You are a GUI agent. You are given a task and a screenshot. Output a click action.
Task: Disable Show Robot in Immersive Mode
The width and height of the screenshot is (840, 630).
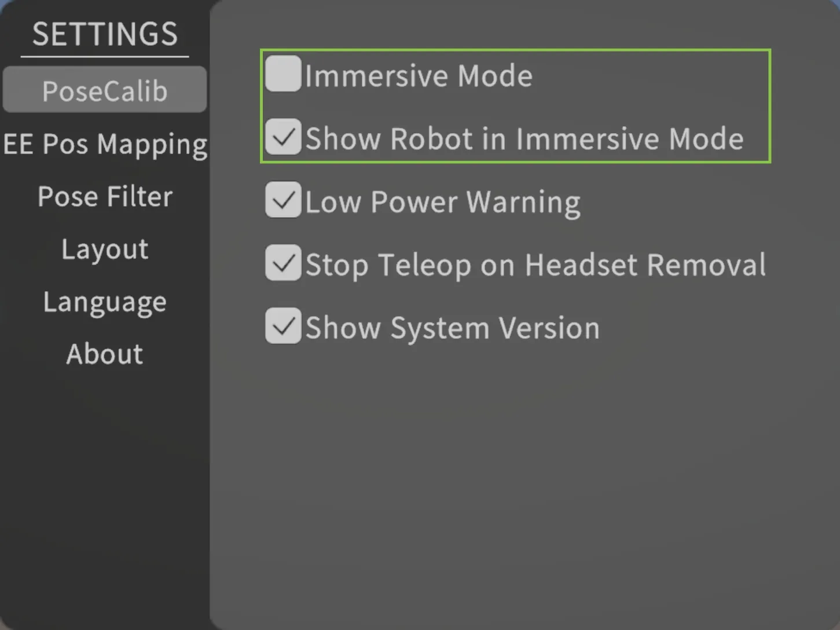(x=283, y=137)
